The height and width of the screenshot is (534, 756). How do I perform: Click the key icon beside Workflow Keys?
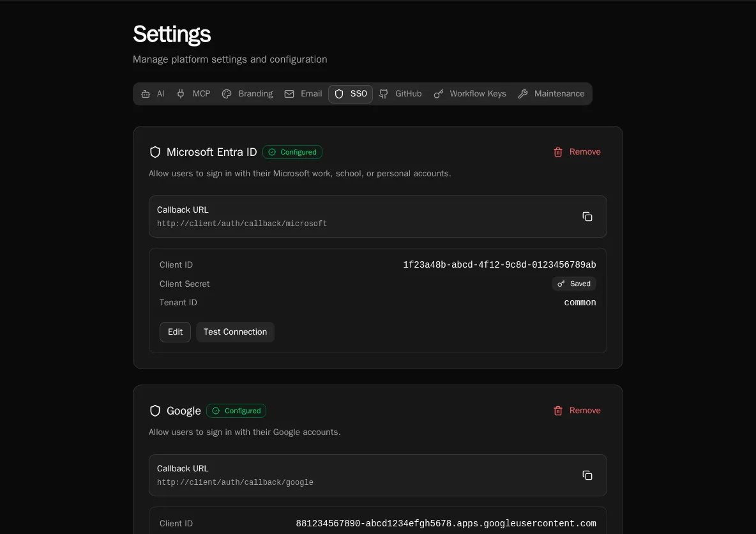438,94
